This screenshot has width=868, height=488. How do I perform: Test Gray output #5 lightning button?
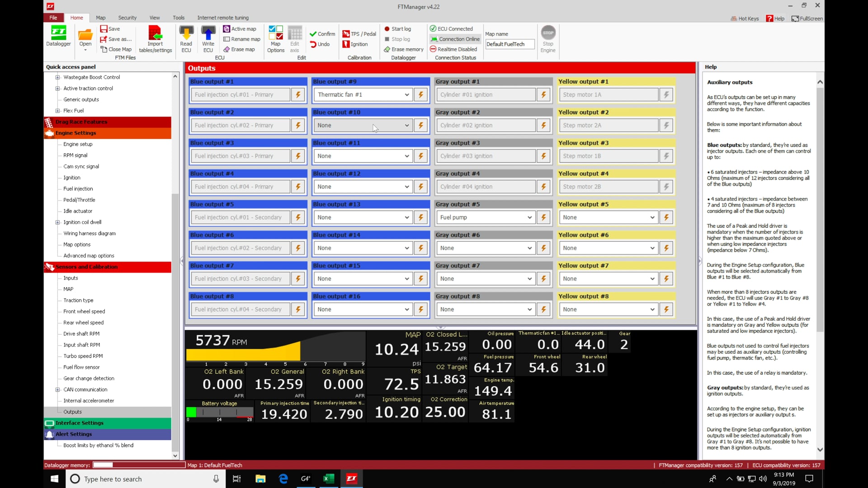pos(543,217)
